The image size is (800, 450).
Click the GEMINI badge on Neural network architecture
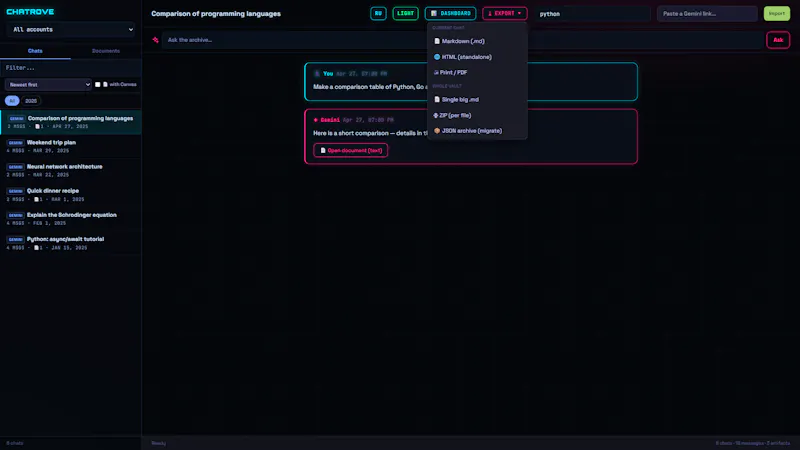[15, 167]
